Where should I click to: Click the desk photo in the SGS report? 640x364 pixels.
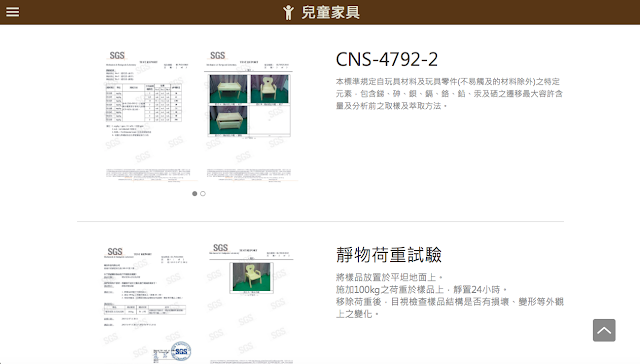pos(228,89)
